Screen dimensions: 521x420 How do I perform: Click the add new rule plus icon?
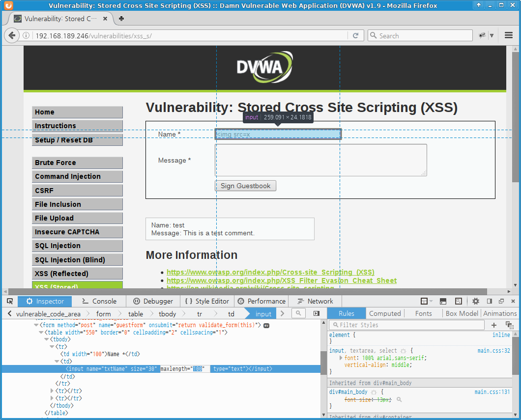pos(494,325)
